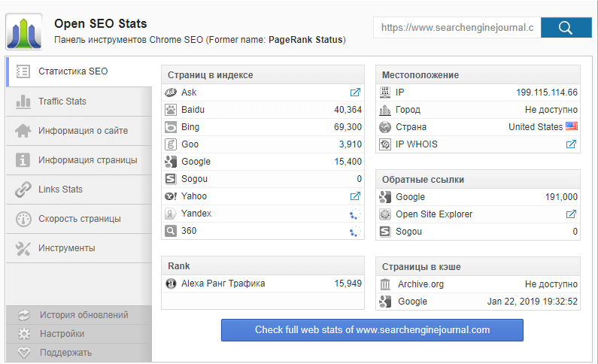The width and height of the screenshot is (598, 364).
Task: Click Google backlinks count 191,000
Action: [x=561, y=197]
